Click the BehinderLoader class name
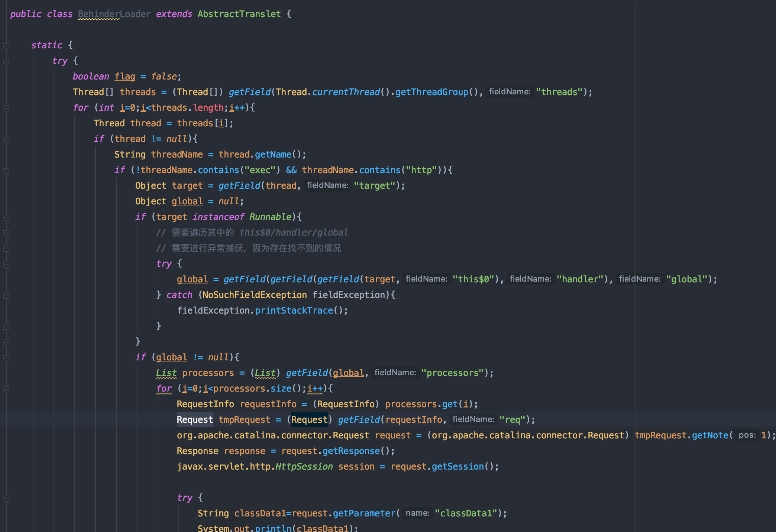Viewport: 776px width, 532px height. click(114, 14)
